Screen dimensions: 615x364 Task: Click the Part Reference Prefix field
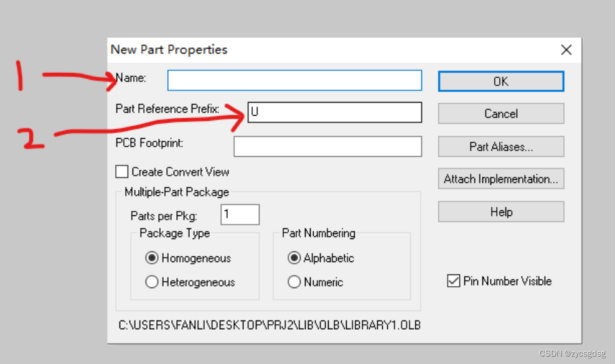334,113
